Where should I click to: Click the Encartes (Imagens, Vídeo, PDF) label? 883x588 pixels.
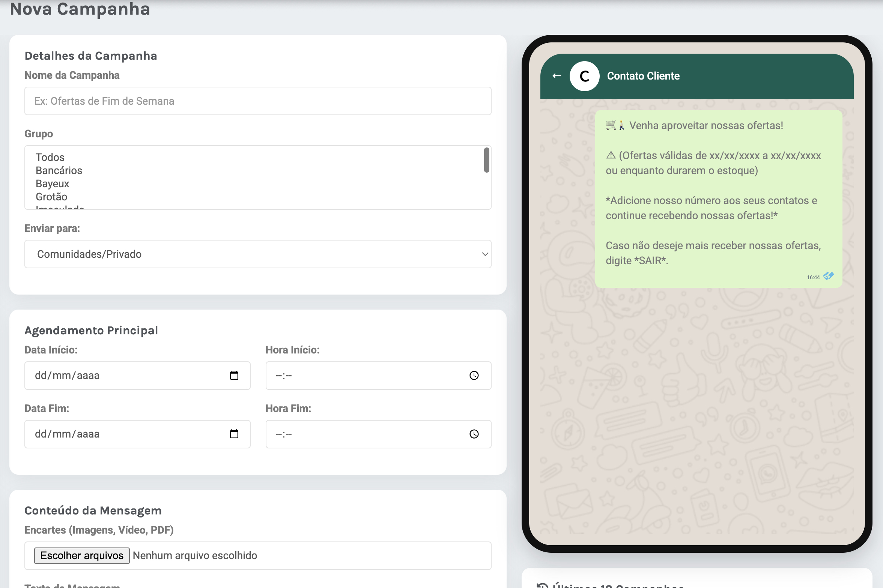coord(99,530)
